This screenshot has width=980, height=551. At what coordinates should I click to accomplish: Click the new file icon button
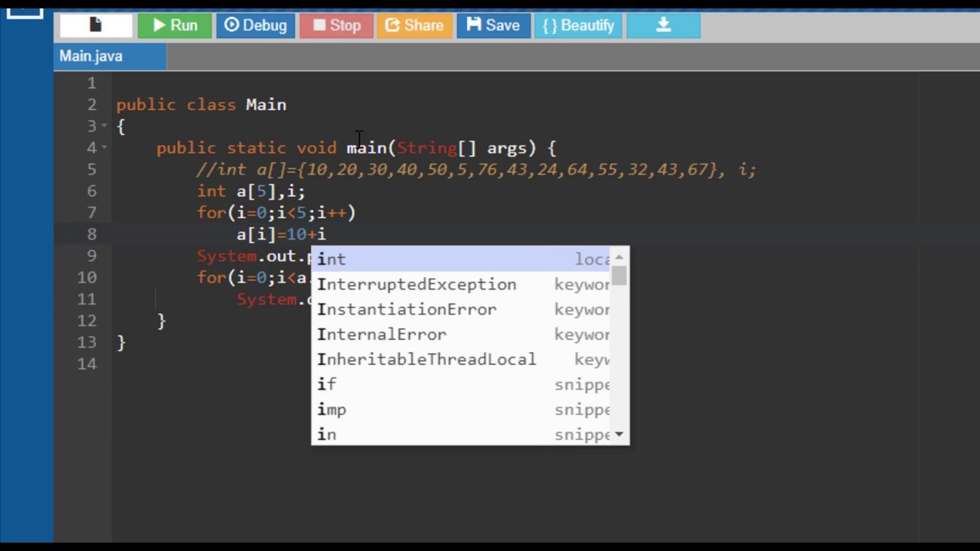point(96,25)
